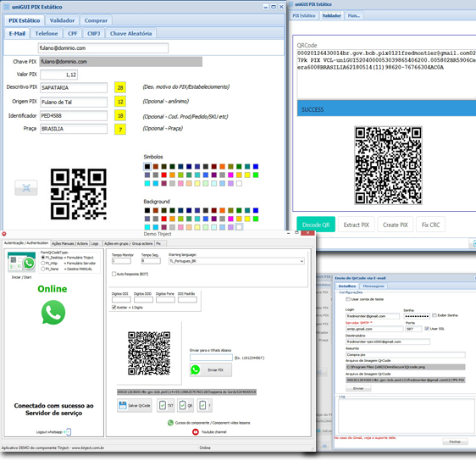Image resolution: width=476 pixels, height=461 pixels.
Task: Click the Fechar button in the e-mail dialog
Action: point(455,442)
